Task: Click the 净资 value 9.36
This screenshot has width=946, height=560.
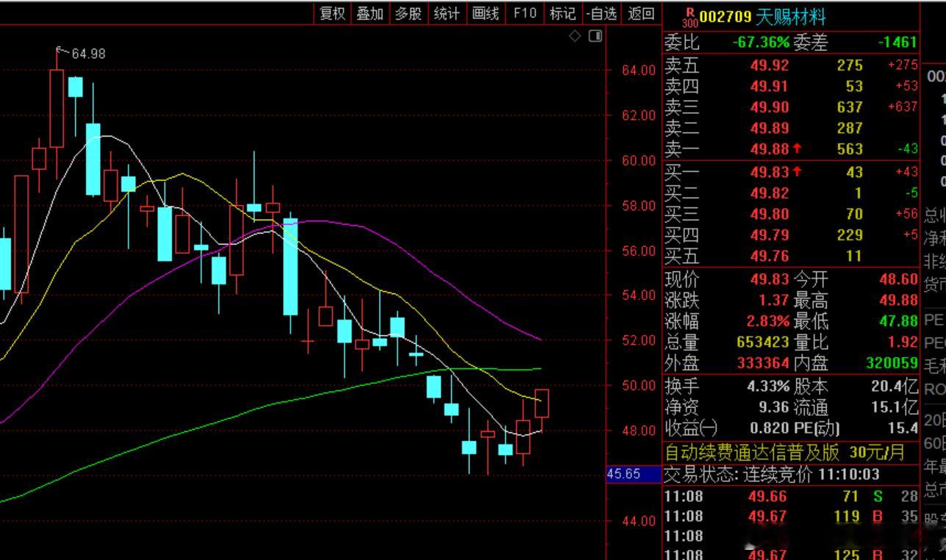Action: coord(774,407)
